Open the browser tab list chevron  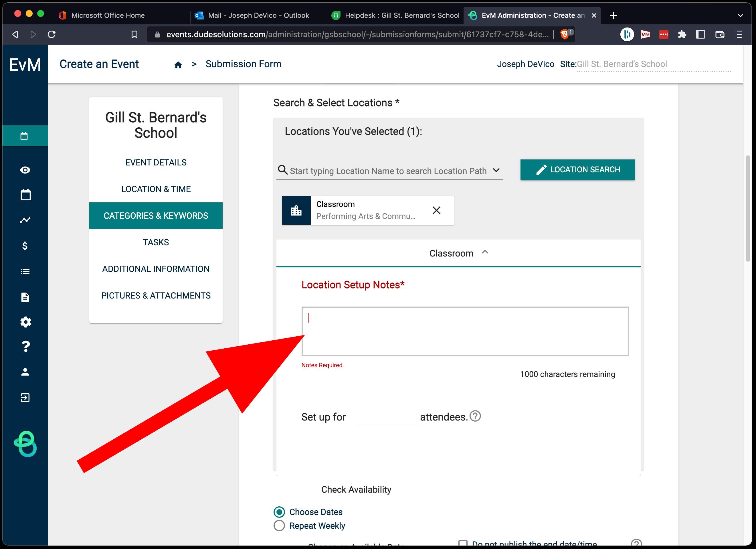[740, 15]
